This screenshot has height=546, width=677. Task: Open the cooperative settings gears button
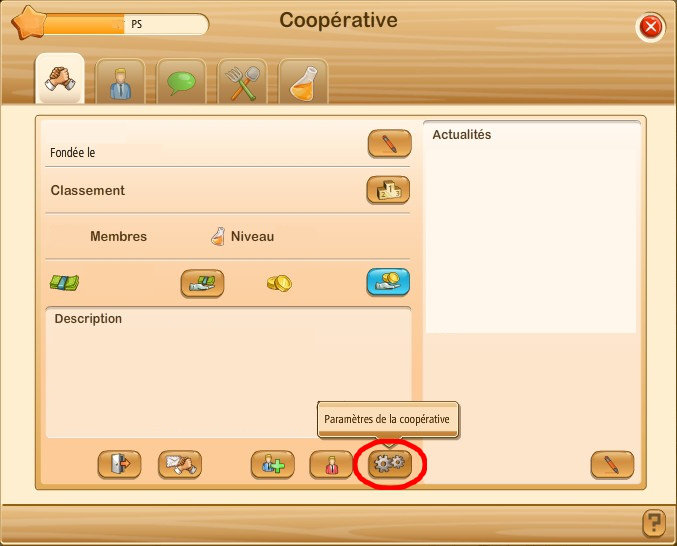(389, 464)
